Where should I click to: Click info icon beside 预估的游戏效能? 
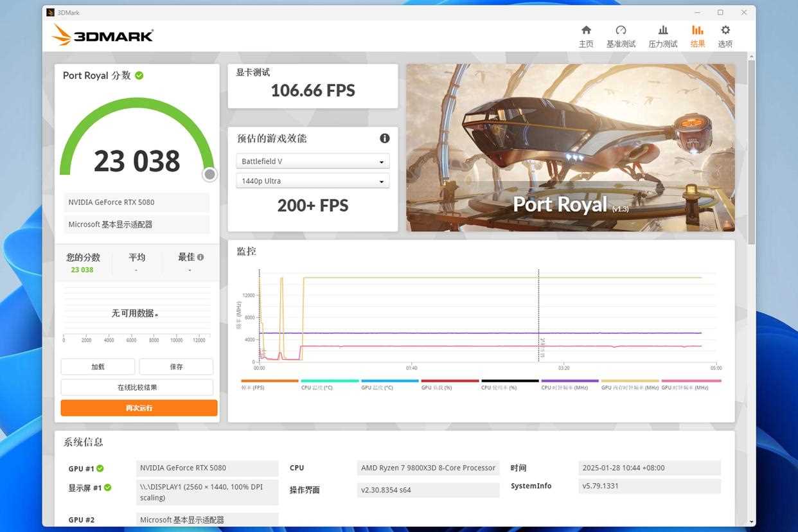(x=385, y=138)
